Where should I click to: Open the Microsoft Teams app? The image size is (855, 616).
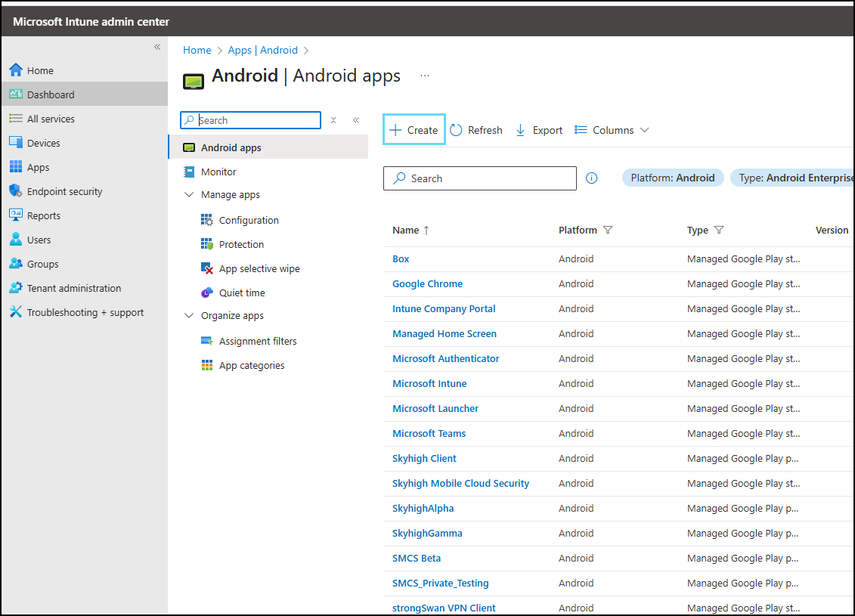[x=429, y=433]
